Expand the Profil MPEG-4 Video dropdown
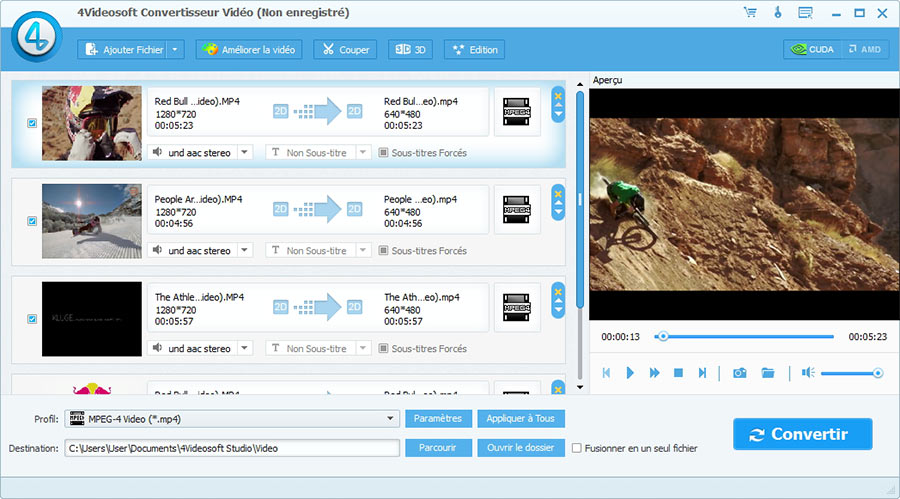Image resolution: width=900 pixels, height=499 pixels. (x=391, y=419)
